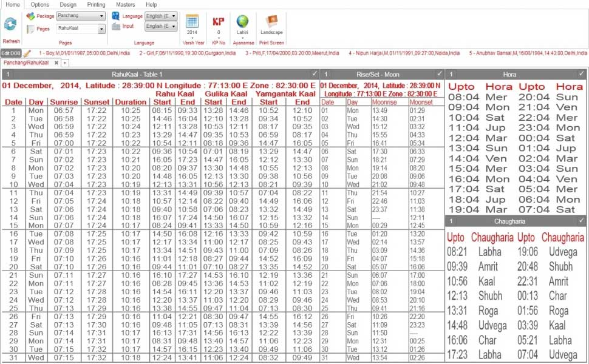The width and height of the screenshot is (589, 364).
Task: Open the Package dropdown showing Panchang
Action: coord(80,16)
